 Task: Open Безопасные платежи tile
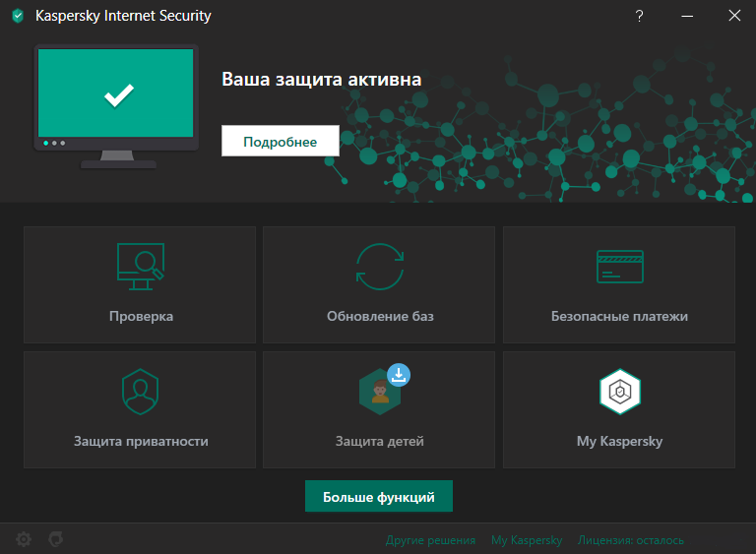coord(619,284)
